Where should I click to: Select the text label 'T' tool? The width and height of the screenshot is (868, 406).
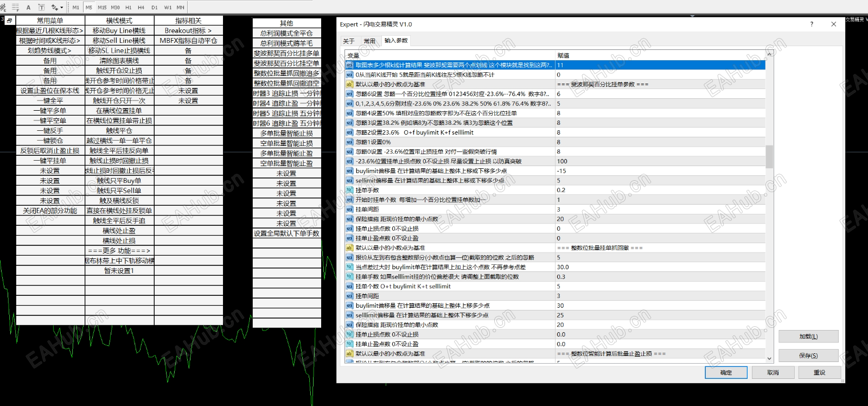tap(42, 7)
